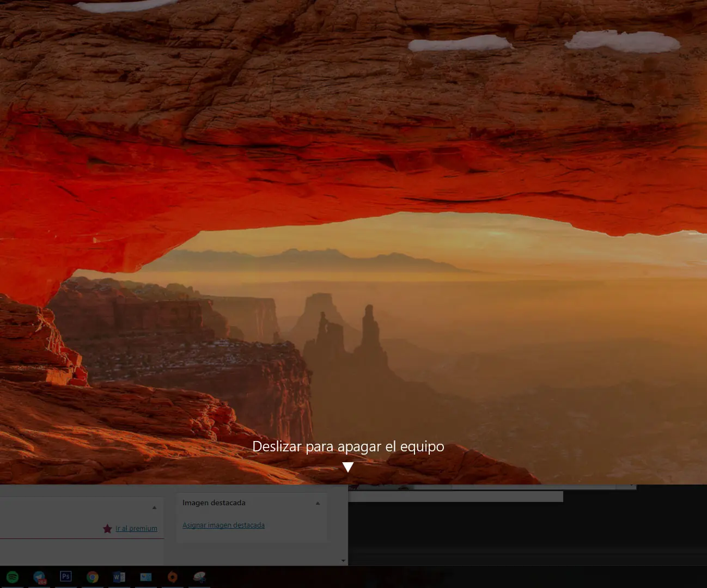Click the Deslizar para apagar el equipo text
Image resolution: width=707 pixels, height=588 pixels.
348,446
